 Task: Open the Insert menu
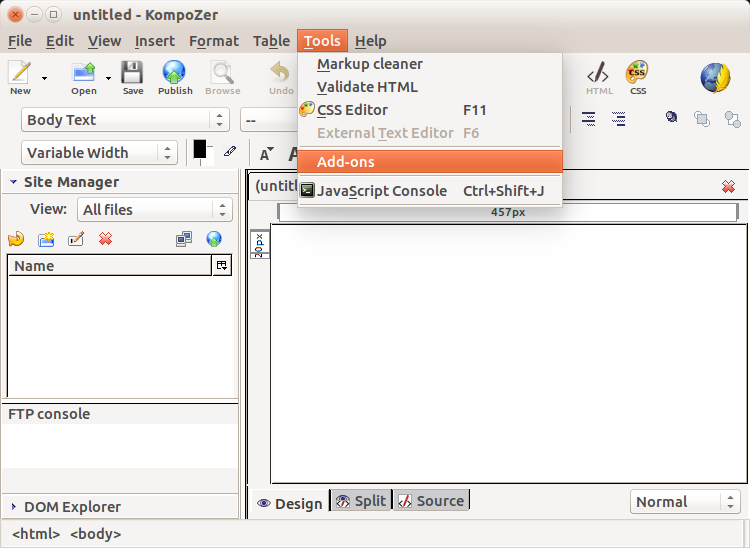click(154, 41)
